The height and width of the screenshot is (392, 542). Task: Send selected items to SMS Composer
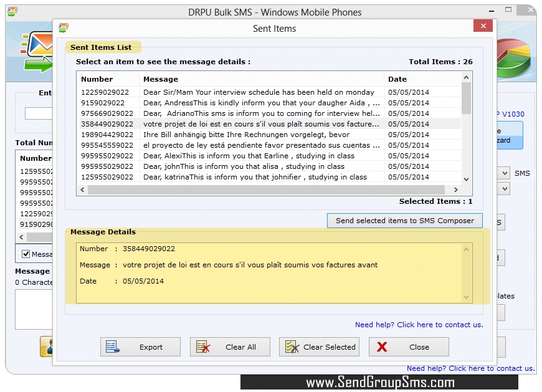coord(405,221)
